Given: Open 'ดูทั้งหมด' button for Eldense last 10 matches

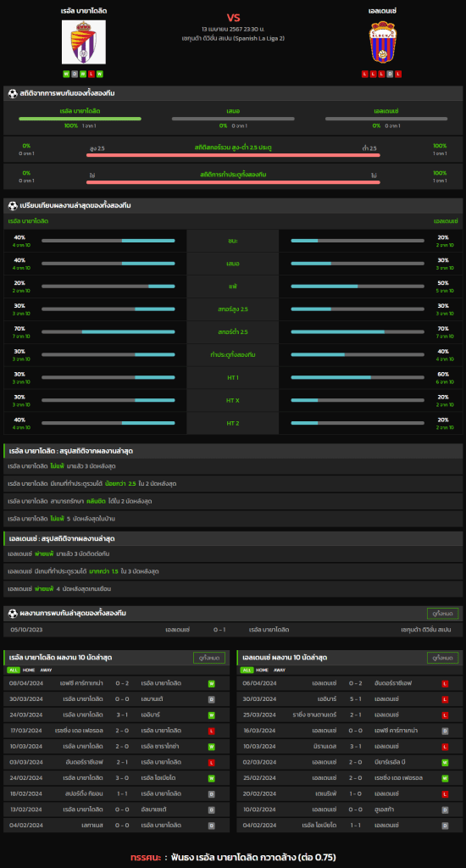Looking at the screenshot, I should point(442,658).
